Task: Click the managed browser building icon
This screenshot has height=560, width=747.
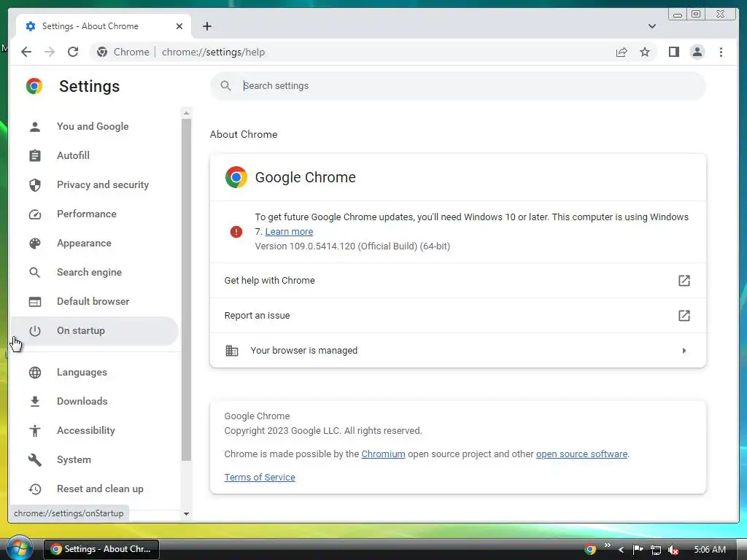Action: [231, 351]
